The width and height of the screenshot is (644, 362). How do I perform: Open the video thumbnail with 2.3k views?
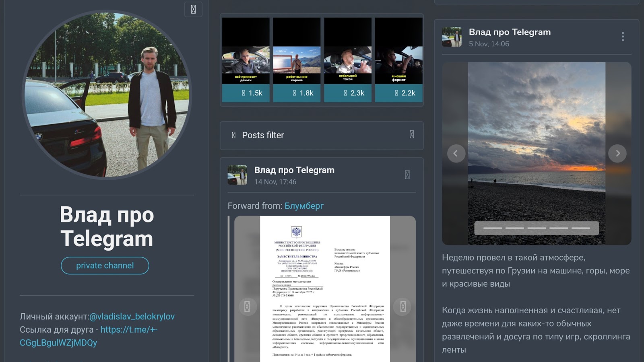click(x=348, y=60)
